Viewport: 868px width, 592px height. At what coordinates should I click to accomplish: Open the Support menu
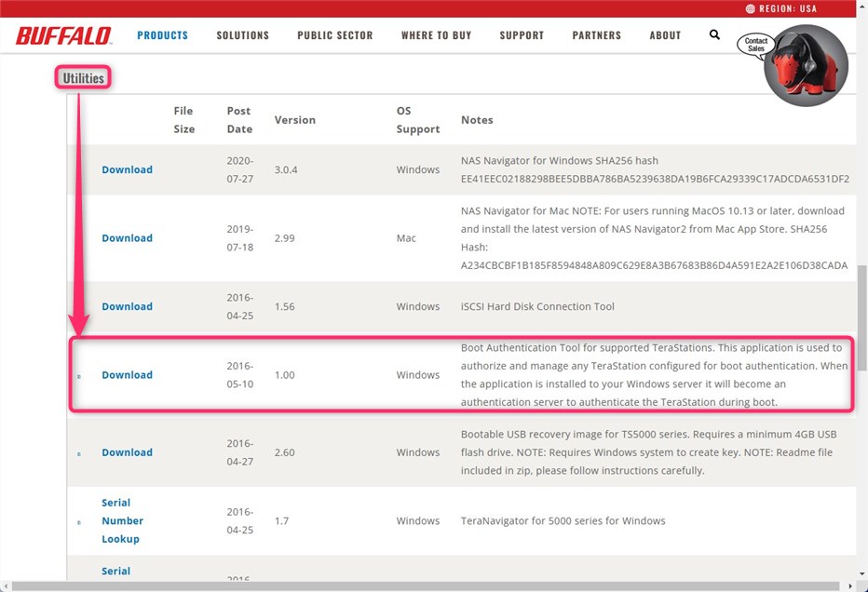point(522,35)
